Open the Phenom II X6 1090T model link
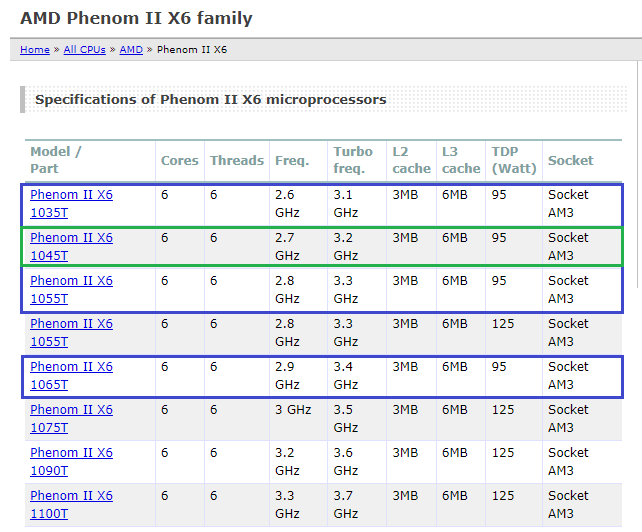Screen dimensions: 642x532 coord(71,462)
